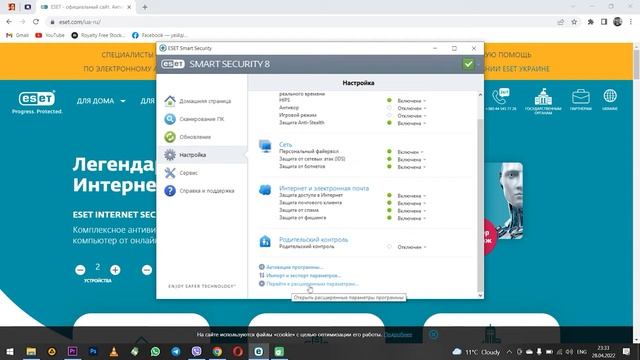This screenshot has width=640, height=360.
Task: Toggle Защита от спама status indicator
Action: click(x=389, y=210)
